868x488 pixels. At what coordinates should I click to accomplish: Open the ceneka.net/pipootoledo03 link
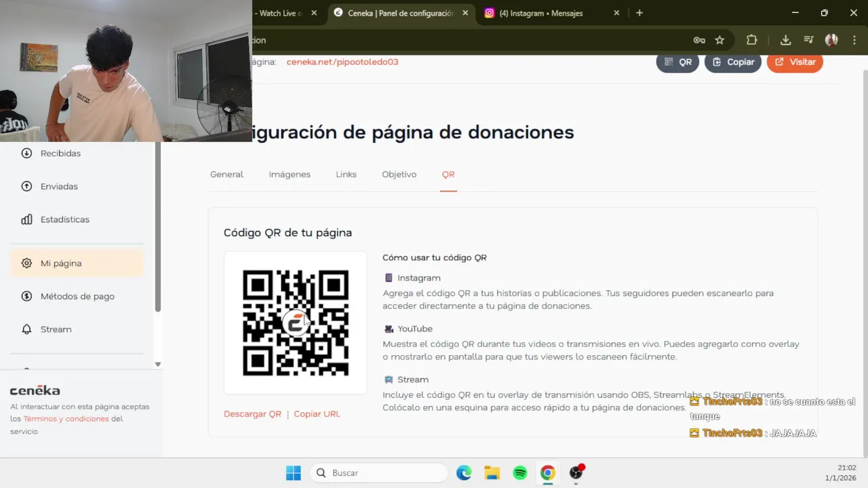click(342, 62)
